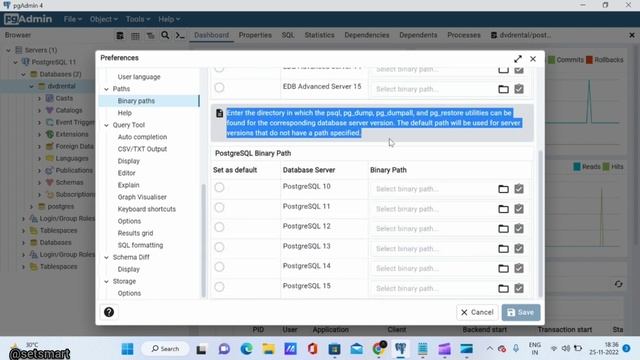Open Search Objects magnifier in Browser toolbar
The width and height of the screenshot is (640, 360).
[x=165, y=36]
